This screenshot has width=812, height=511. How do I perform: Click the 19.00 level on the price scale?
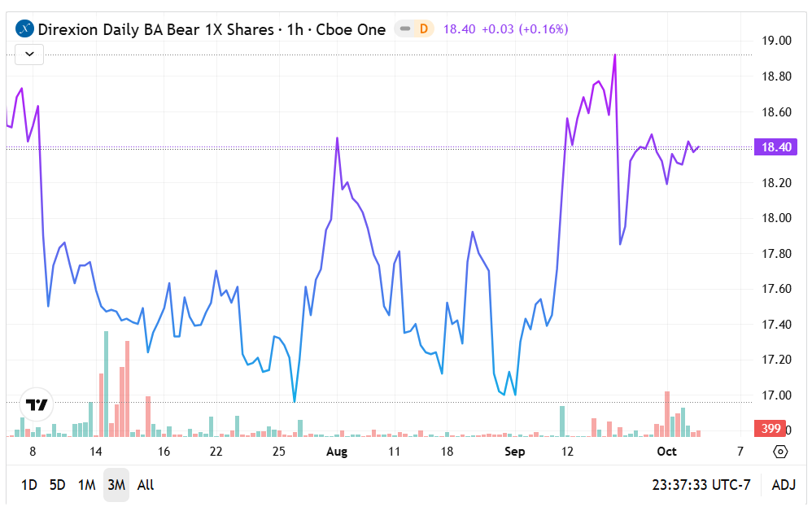click(775, 41)
